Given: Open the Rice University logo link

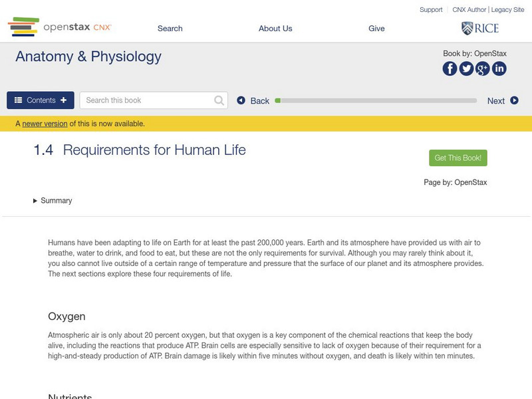Looking at the screenshot, I should pyautogui.click(x=480, y=28).
